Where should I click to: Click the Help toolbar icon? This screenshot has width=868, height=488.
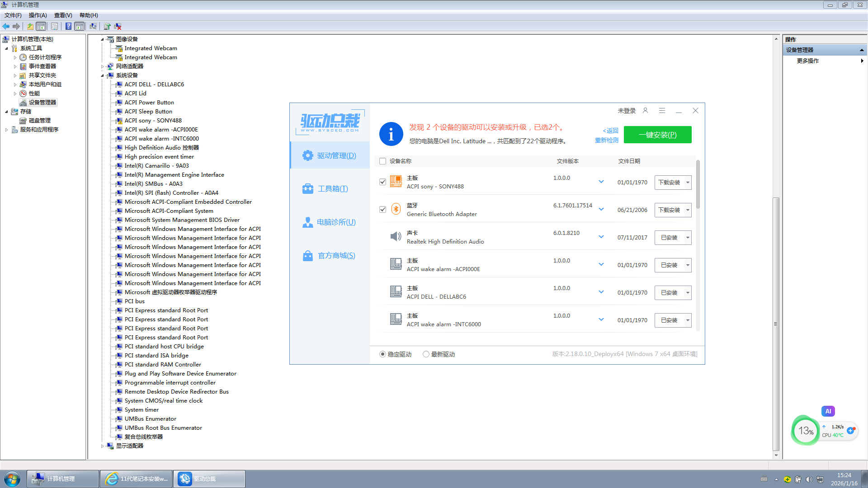tap(68, 26)
